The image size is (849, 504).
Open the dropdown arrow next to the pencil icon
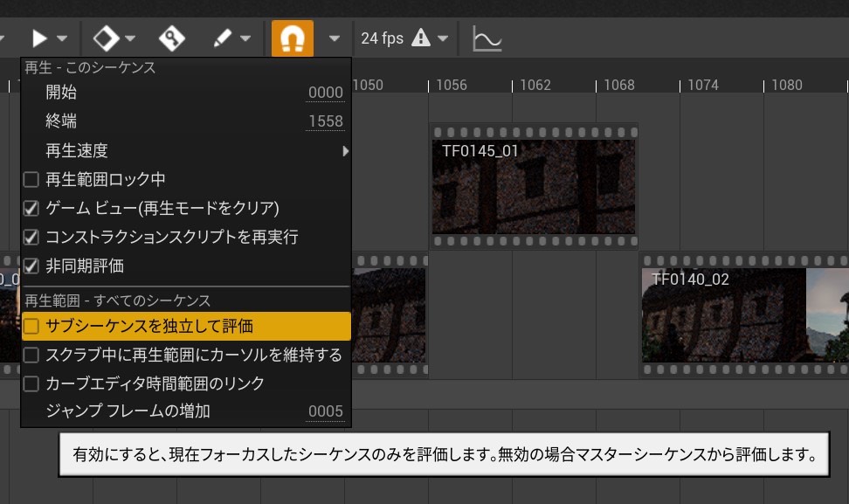click(x=245, y=38)
